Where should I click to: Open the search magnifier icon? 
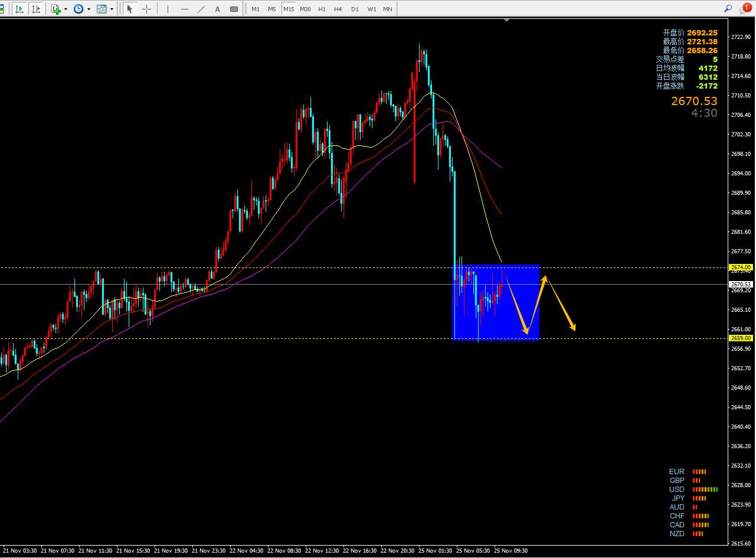(x=728, y=9)
